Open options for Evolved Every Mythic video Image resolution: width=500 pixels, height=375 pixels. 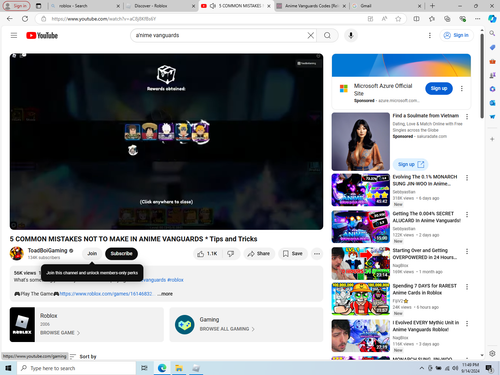(x=467, y=323)
